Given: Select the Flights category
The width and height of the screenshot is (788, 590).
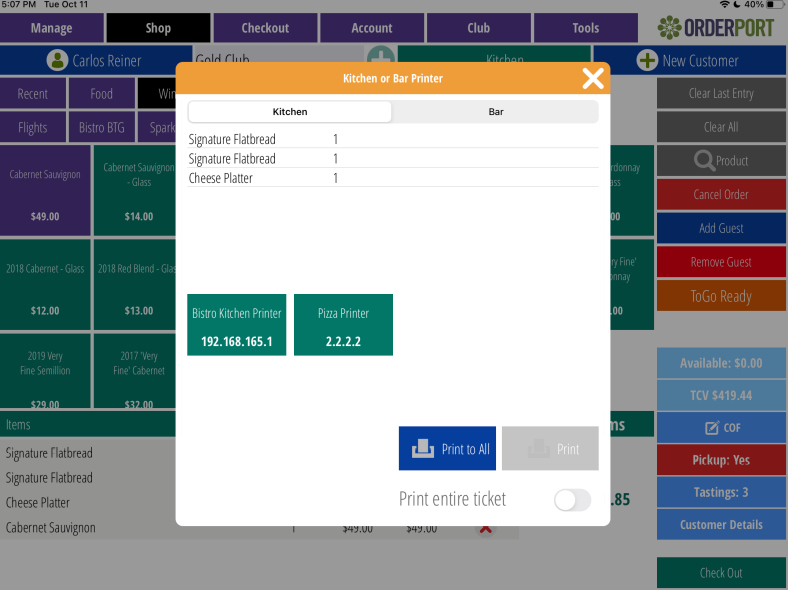Looking at the screenshot, I should pyautogui.click(x=33, y=128).
